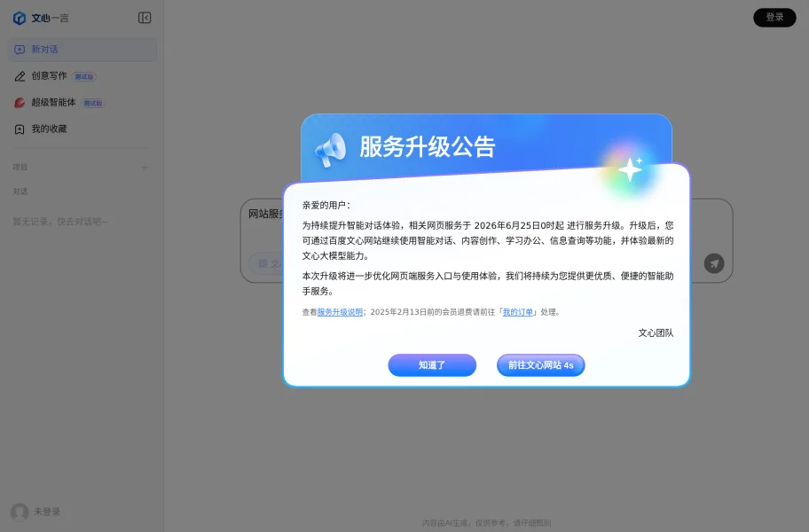
Task: Click the 我的收藏 bookmark icon
Action: (x=20, y=129)
